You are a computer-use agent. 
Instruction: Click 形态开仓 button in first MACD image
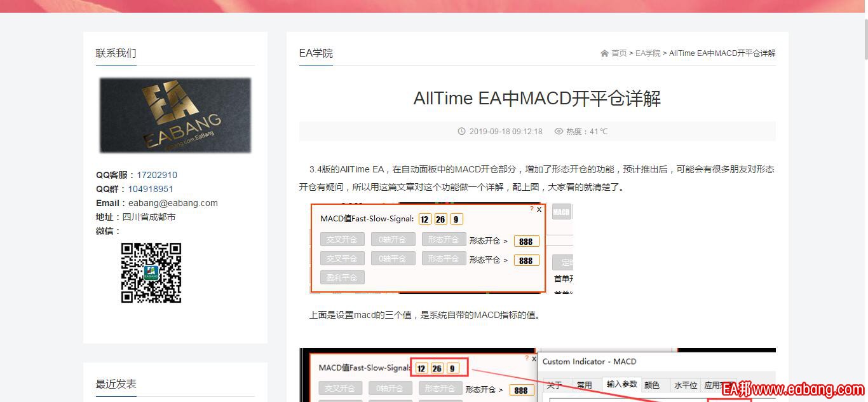[x=444, y=240]
